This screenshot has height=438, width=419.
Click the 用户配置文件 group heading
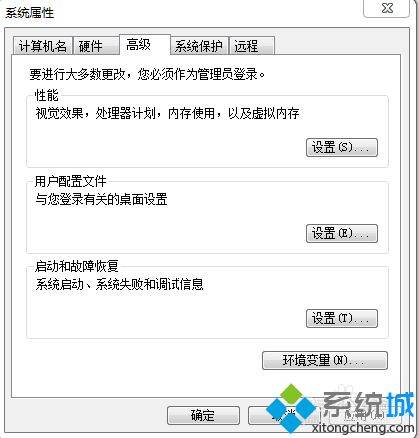tap(70, 182)
